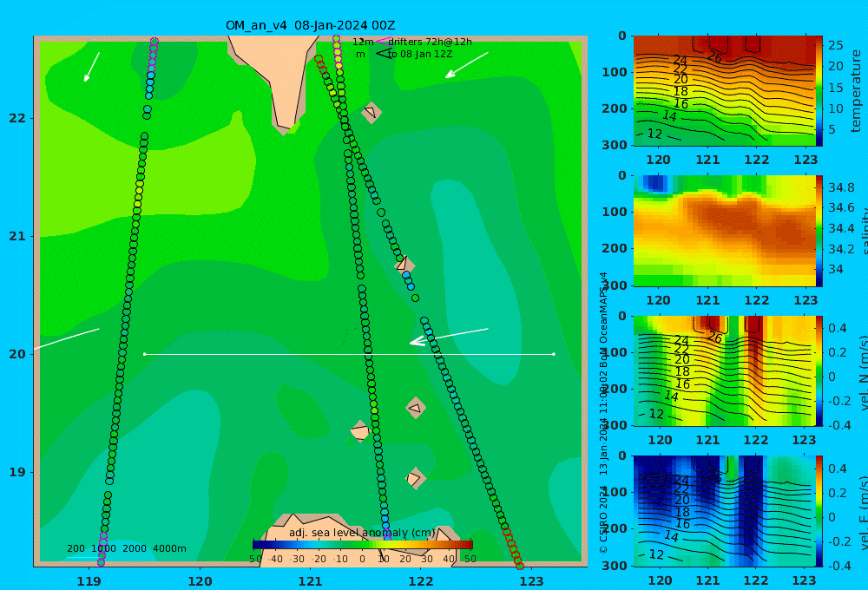The height and width of the screenshot is (590, 868).
Task: Click the main map's longitude label 119
Action: (x=89, y=581)
